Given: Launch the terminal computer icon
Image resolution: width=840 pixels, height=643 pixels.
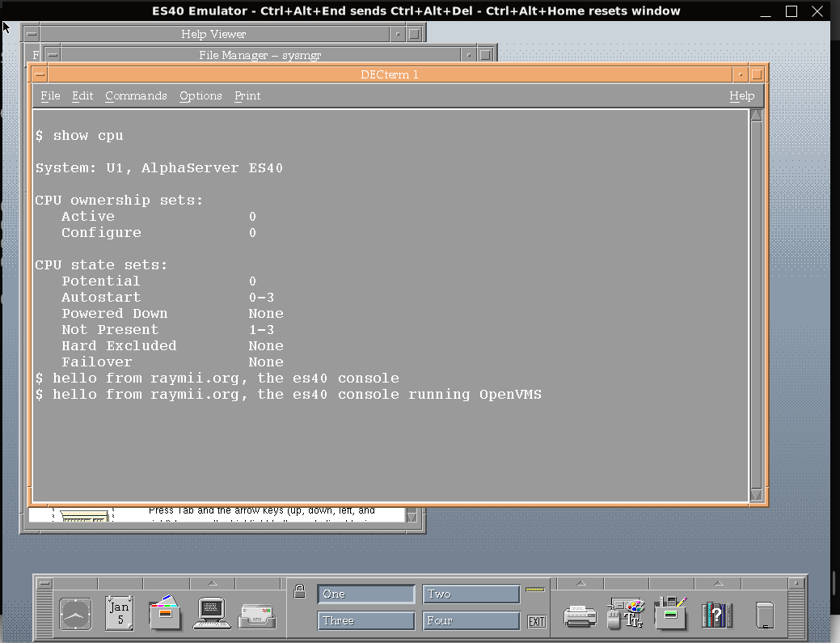Looking at the screenshot, I should (212, 614).
